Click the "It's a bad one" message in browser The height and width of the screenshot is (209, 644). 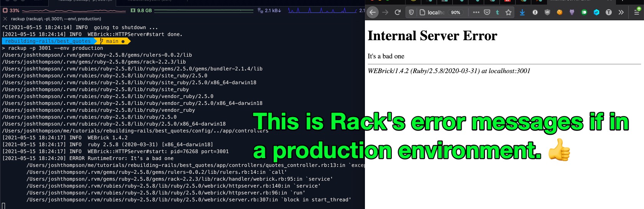(386, 56)
